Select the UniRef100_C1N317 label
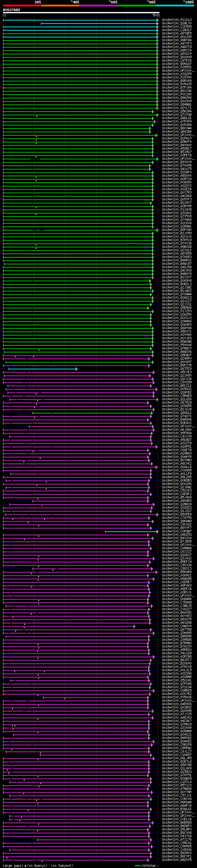 click(x=176, y=30)
